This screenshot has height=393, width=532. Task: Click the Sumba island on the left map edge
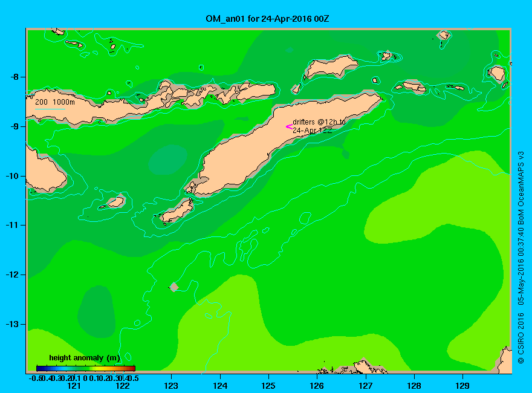point(44,173)
